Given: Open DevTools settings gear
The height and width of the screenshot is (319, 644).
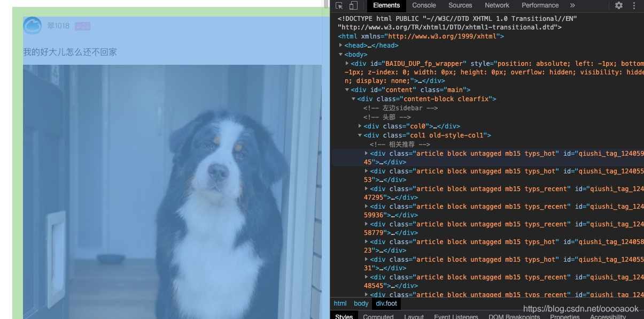Looking at the screenshot, I should coord(619,5).
